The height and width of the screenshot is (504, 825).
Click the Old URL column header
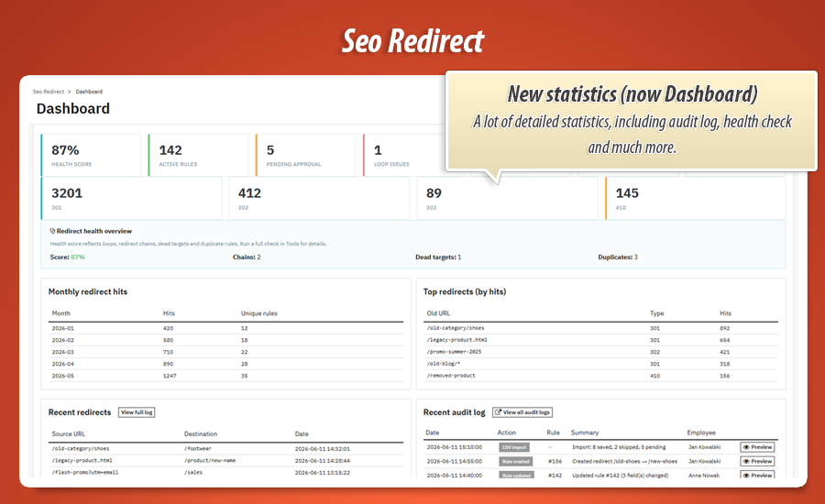pos(438,313)
